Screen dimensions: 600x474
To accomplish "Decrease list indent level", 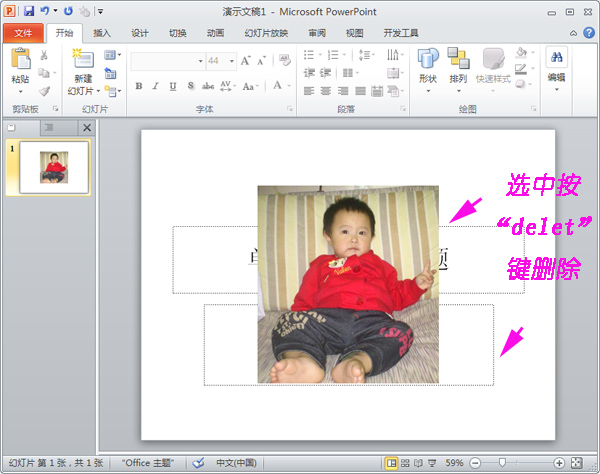I will click(309, 73).
